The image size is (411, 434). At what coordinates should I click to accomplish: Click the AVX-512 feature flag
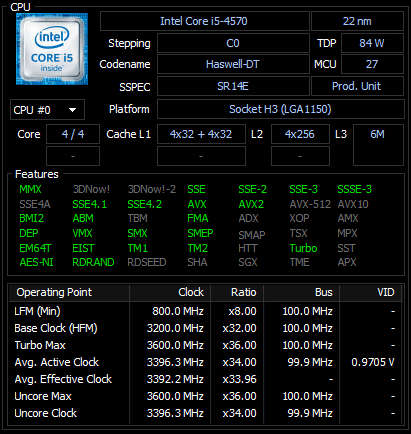pos(310,204)
